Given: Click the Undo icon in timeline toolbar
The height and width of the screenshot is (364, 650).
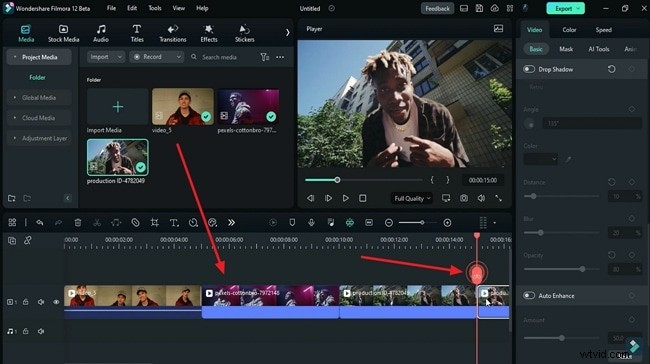Looking at the screenshot, I should pyautogui.click(x=40, y=223).
